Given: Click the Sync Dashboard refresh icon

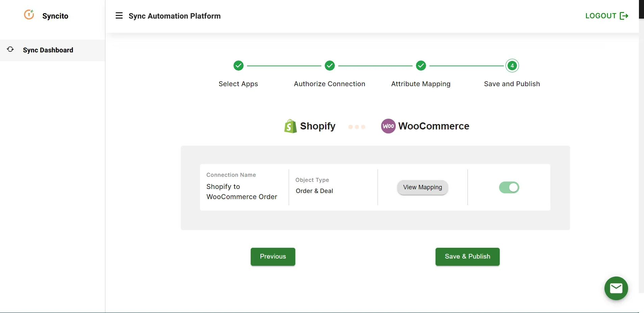Looking at the screenshot, I should click(x=10, y=49).
